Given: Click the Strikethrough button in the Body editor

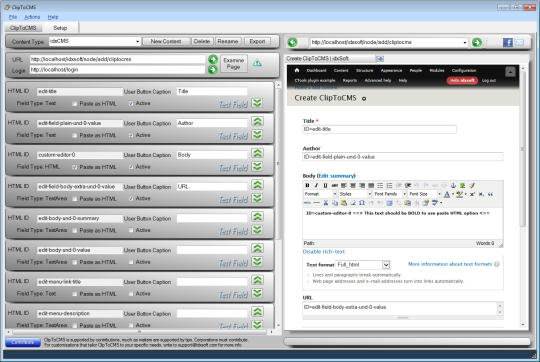Looking at the screenshot, I should coord(334,185).
